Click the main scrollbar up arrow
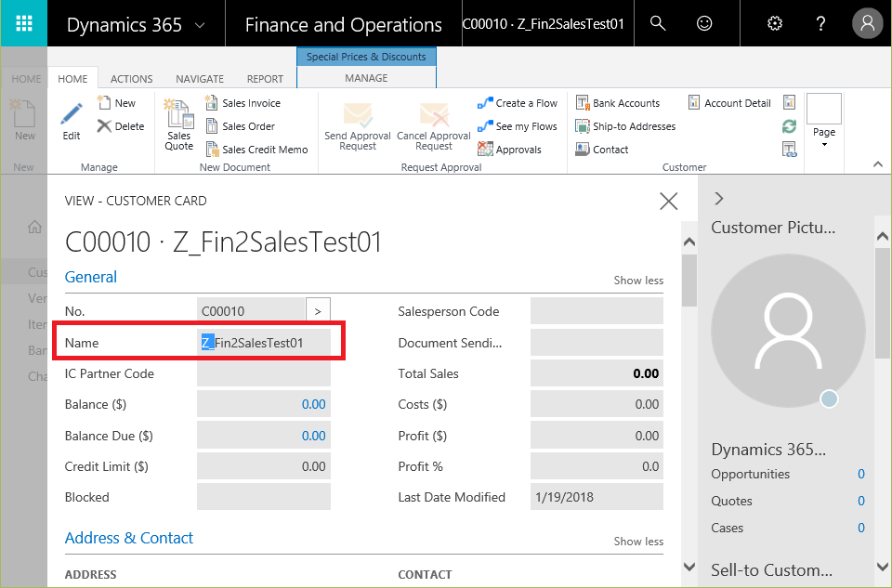This screenshot has width=892, height=588. point(689,242)
